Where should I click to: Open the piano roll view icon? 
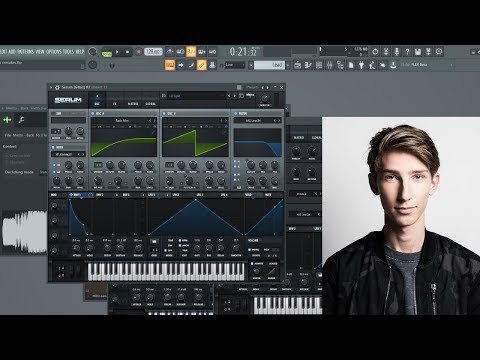click(308, 65)
